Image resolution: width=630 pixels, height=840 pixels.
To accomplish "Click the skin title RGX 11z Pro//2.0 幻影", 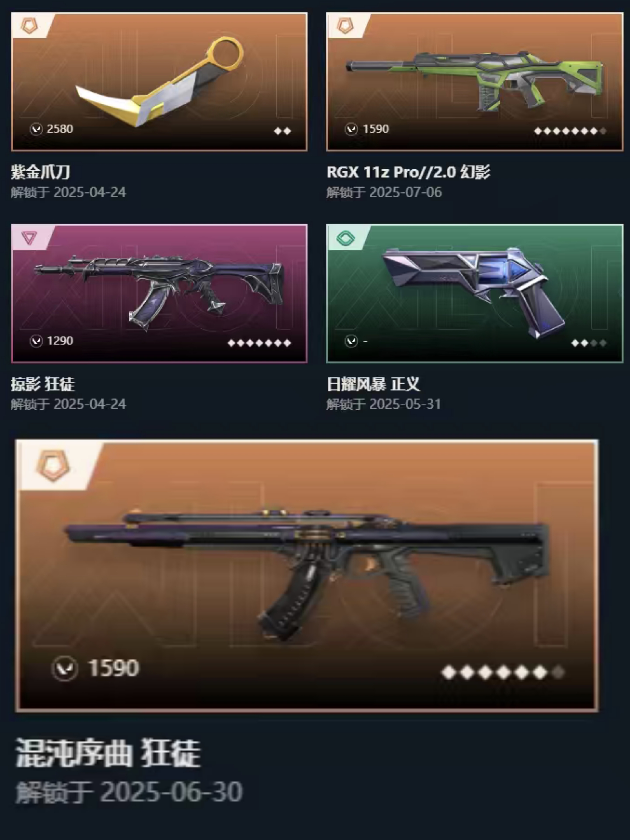I will pyautogui.click(x=408, y=172).
